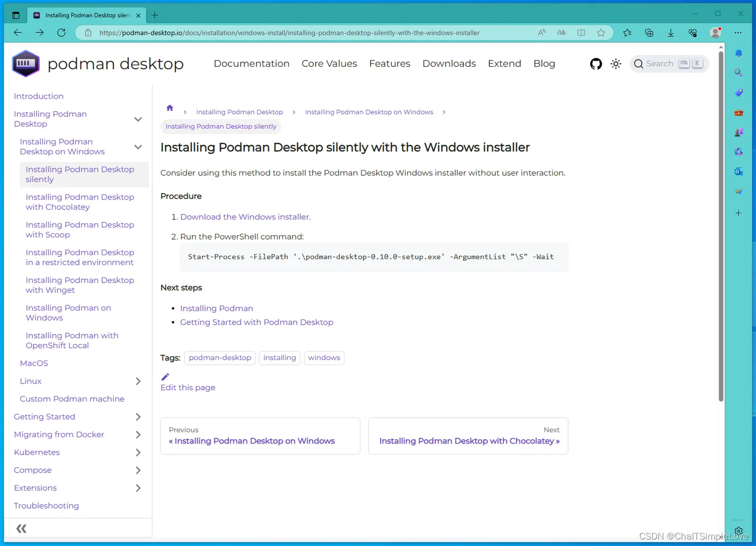Viewport: 756px width, 546px height.
Task: Click the Podman Desktop logo icon
Action: (25, 64)
